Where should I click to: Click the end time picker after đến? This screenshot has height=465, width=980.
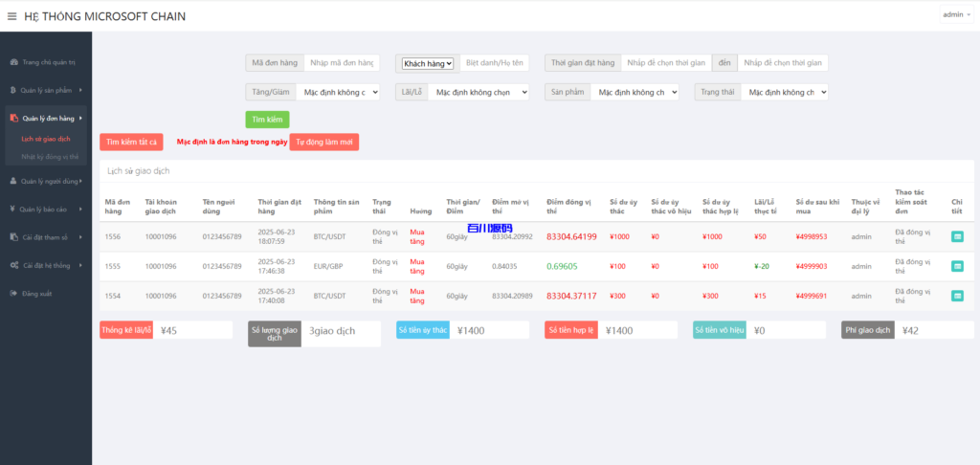click(x=783, y=63)
